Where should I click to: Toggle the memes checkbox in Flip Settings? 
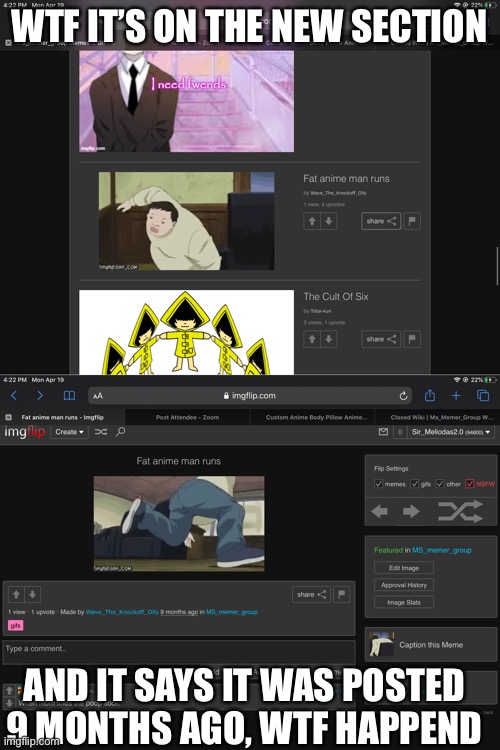coord(378,484)
